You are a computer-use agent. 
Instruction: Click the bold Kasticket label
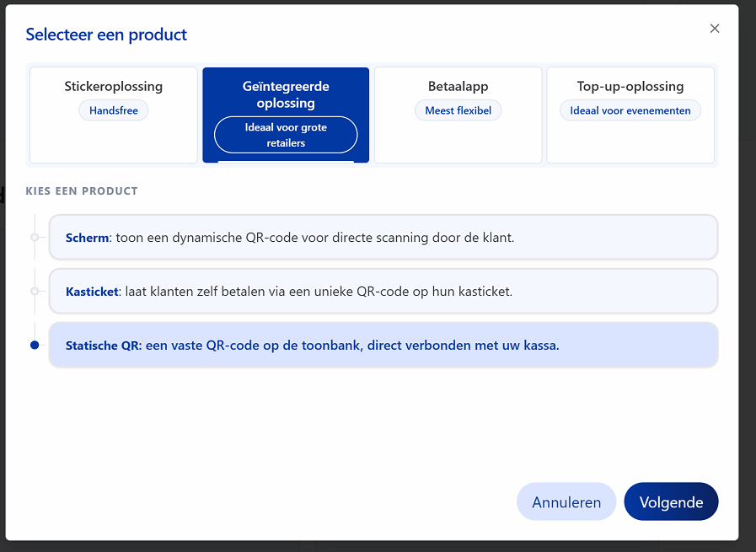(92, 292)
